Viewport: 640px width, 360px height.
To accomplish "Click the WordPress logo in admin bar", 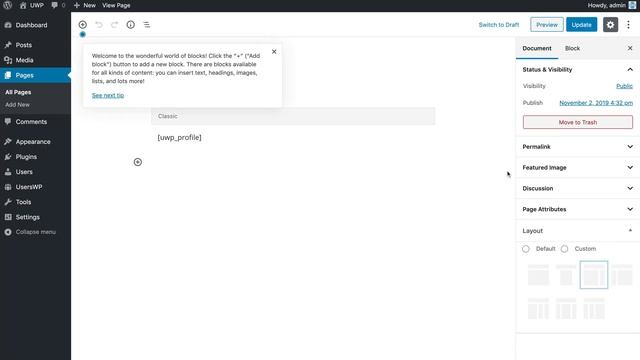I will (x=7, y=5).
